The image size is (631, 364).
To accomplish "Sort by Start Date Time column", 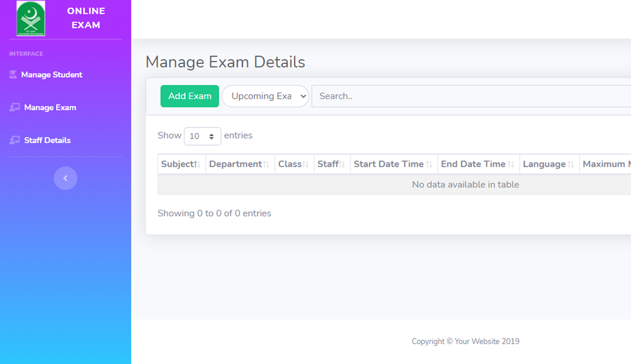I will [429, 164].
